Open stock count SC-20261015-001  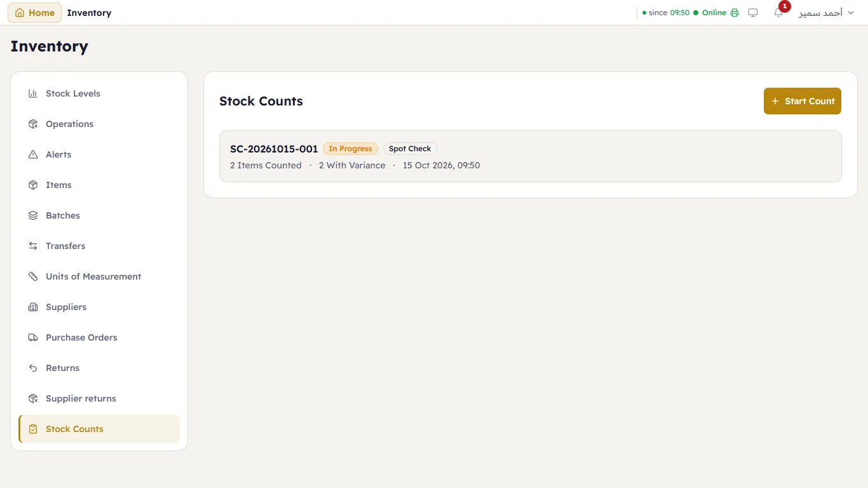pyautogui.click(x=530, y=156)
